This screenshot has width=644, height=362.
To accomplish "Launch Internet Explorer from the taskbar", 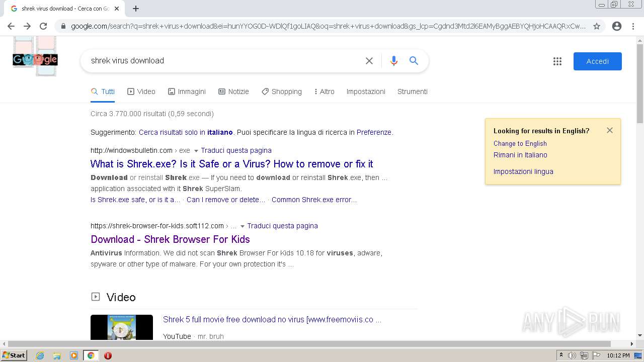I will [40, 355].
